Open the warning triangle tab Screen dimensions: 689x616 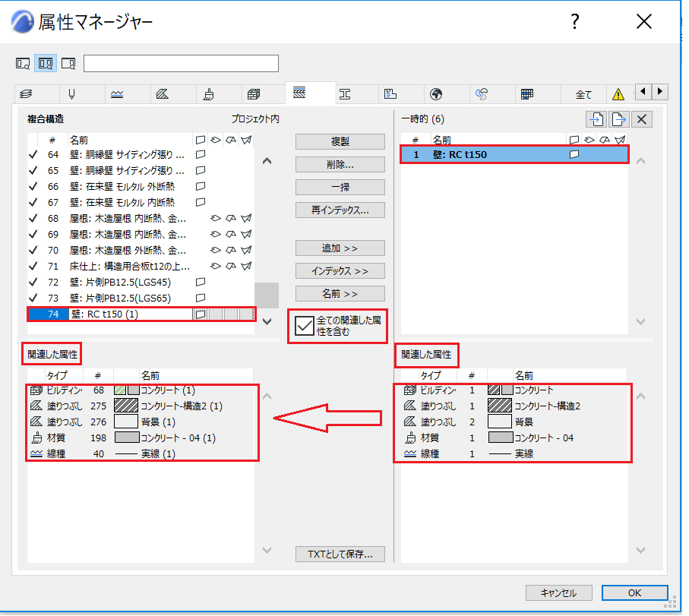coord(618,93)
